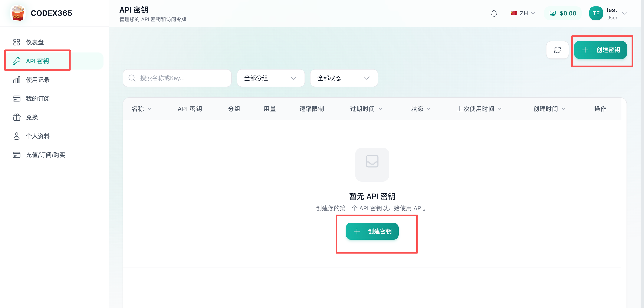Click 创建密钥 button under empty state
The height and width of the screenshot is (308, 644).
click(372, 231)
